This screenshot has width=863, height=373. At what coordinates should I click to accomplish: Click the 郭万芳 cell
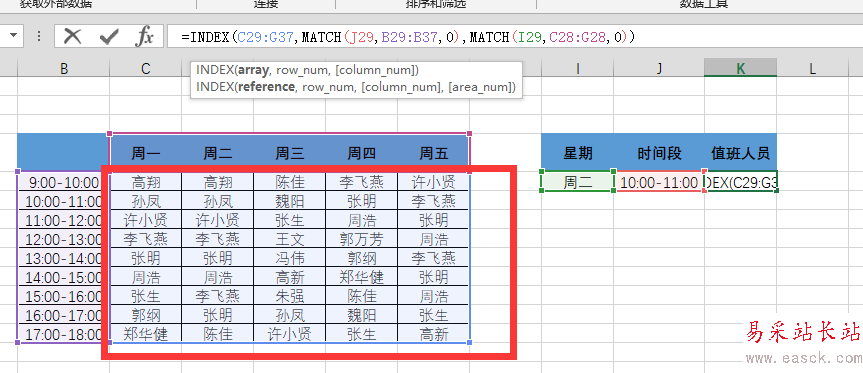pyautogui.click(x=362, y=239)
